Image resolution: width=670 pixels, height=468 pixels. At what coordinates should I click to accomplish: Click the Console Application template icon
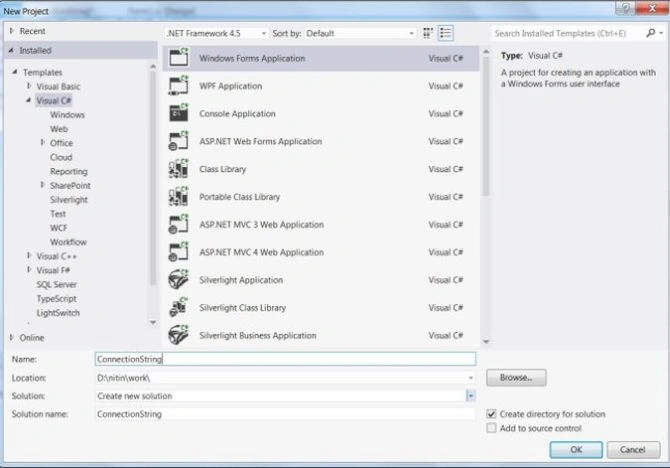pos(179,113)
